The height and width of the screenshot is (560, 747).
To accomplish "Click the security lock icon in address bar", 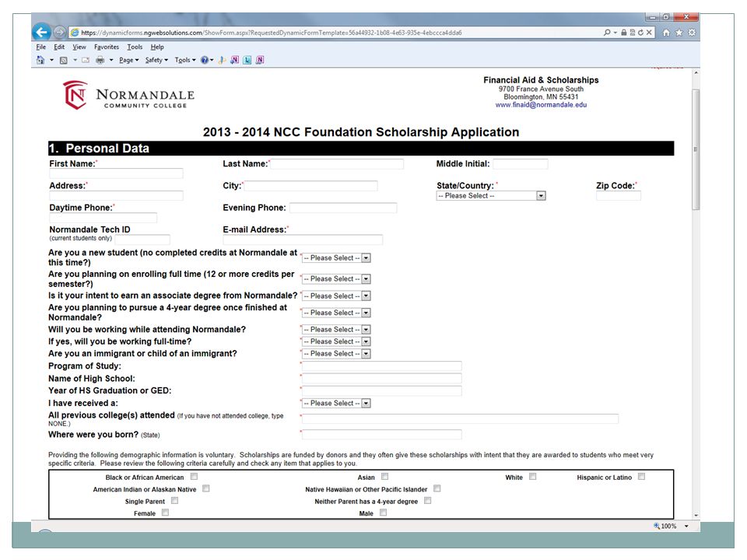I will point(623,33).
